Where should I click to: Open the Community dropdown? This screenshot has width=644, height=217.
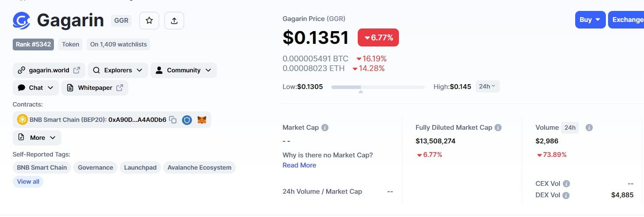click(183, 70)
